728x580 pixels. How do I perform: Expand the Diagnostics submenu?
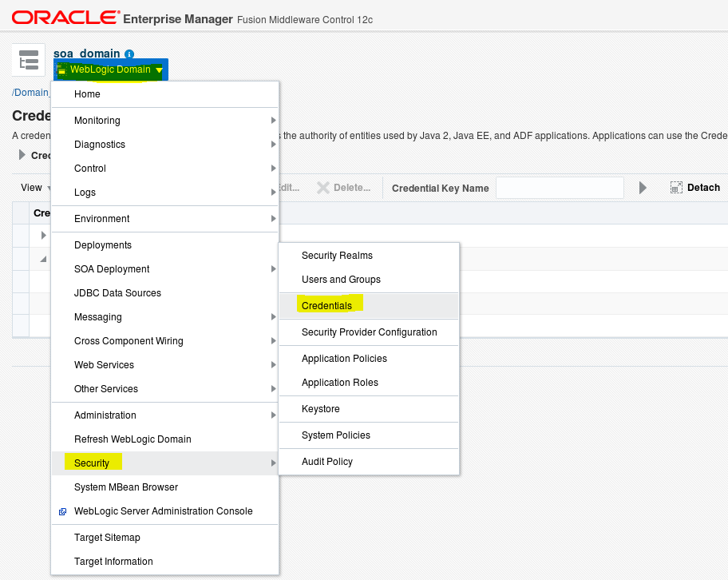(274, 145)
